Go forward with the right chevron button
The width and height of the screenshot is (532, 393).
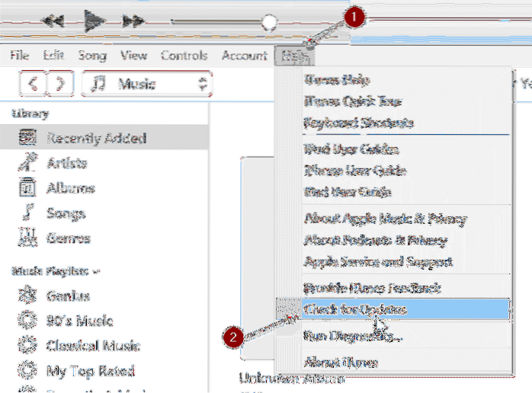click(x=61, y=84)
